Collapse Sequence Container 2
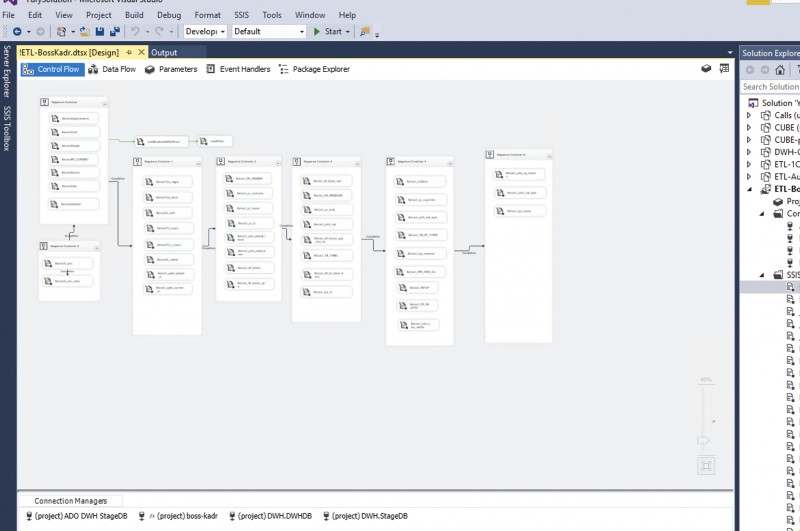 coord(278,163)
